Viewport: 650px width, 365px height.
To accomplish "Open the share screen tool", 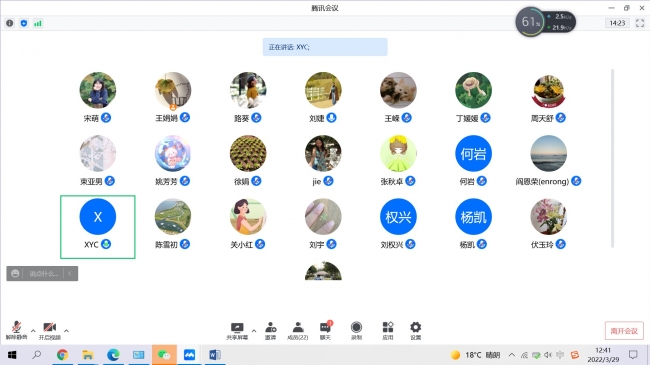I will point(237,331).
